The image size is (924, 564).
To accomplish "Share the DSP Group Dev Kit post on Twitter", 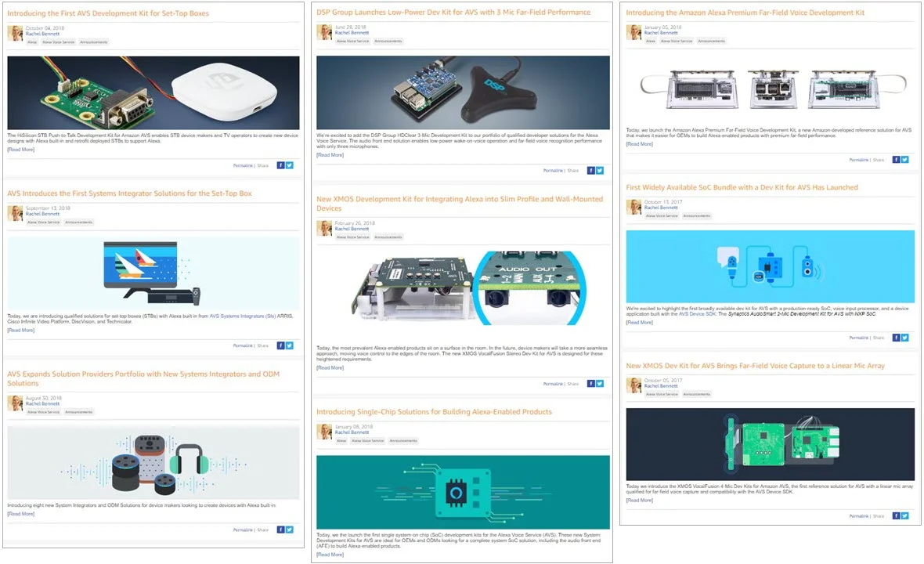I will pyautogui.click(x=599, y=171).
